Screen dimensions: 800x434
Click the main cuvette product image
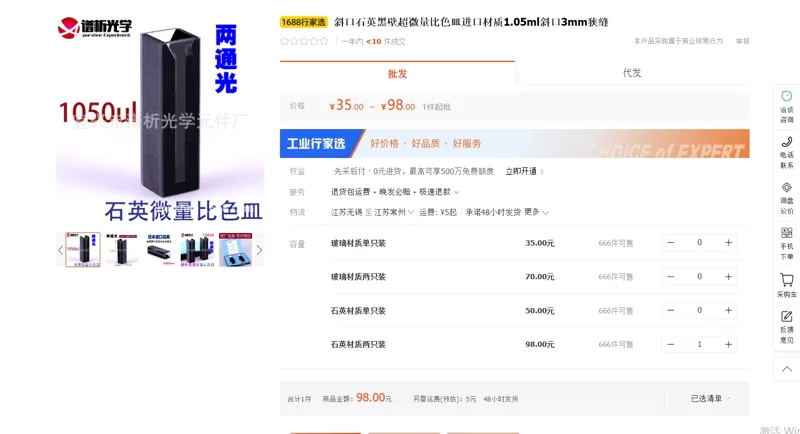[160, 120]
